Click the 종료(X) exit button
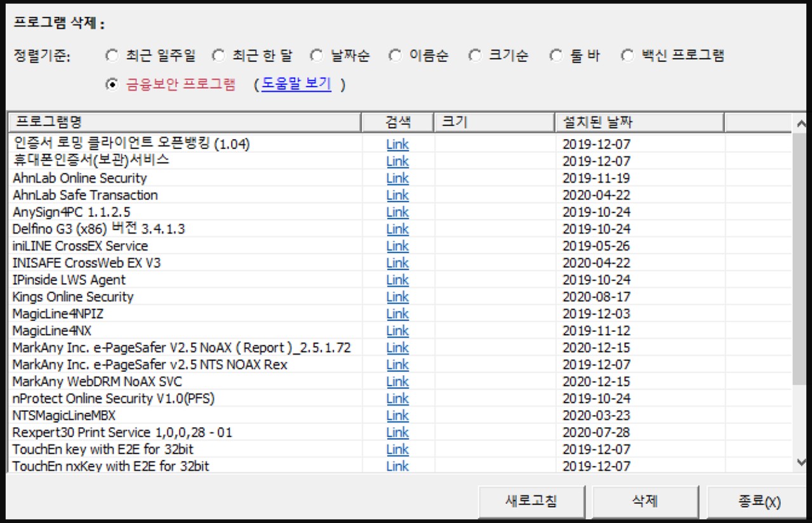 click(x=759, y=501)
